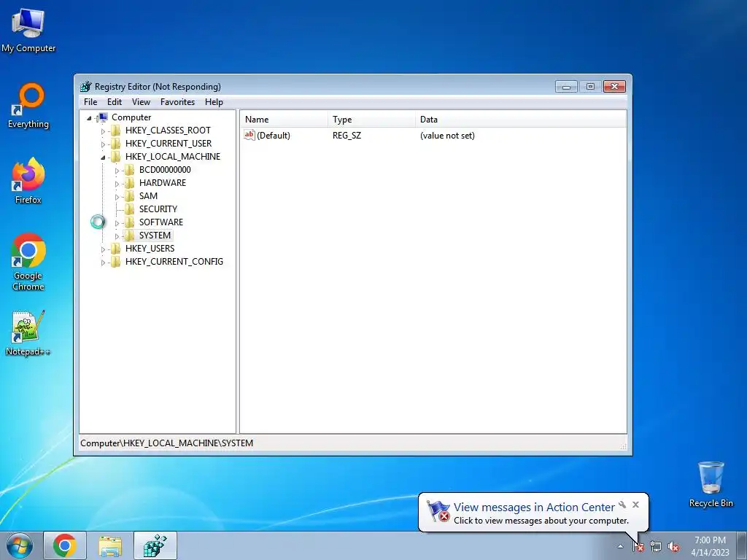
Task: Select the Notepad++ desktop shortcut
Action: (x=28, y=332)
